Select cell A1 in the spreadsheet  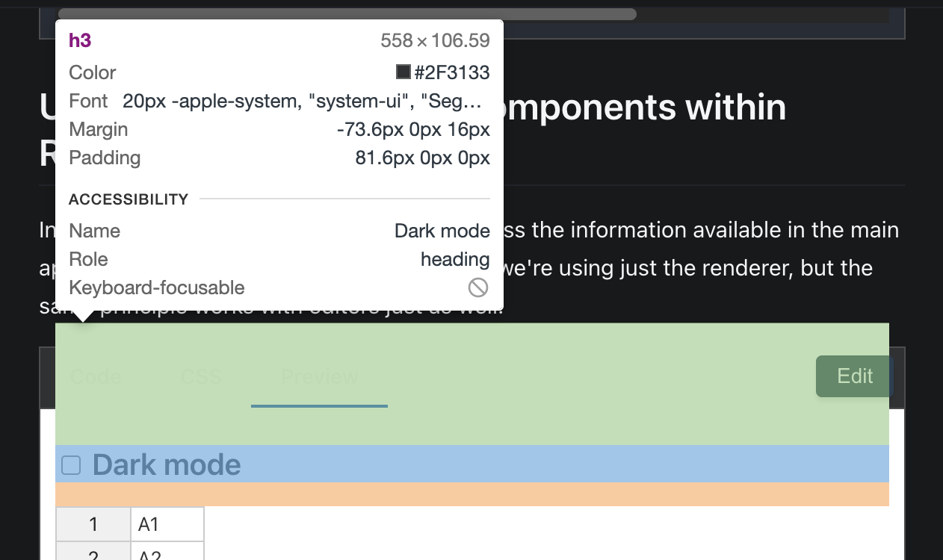pyautogui.click(x=166, y=523)
